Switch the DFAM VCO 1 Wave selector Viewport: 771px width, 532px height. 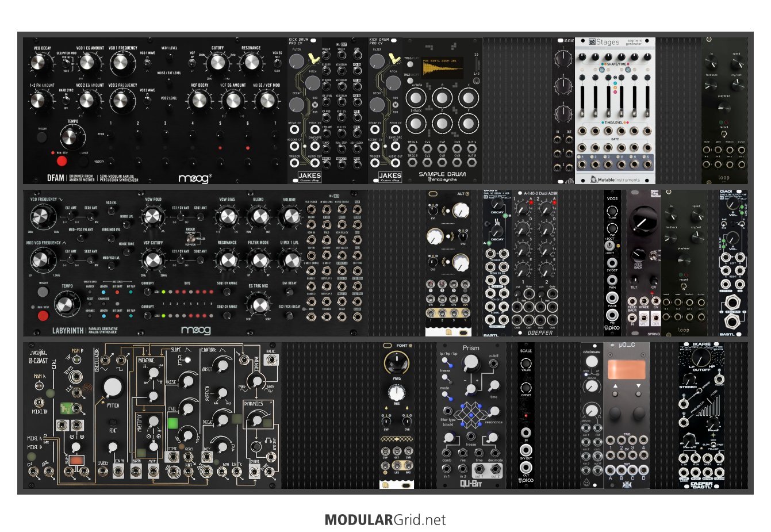(148, 63)
